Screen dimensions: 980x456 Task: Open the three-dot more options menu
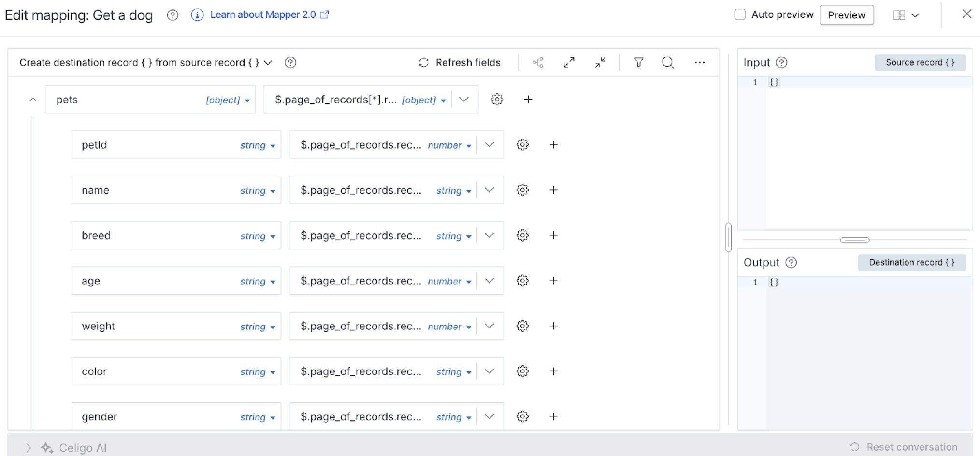point(700,63)
